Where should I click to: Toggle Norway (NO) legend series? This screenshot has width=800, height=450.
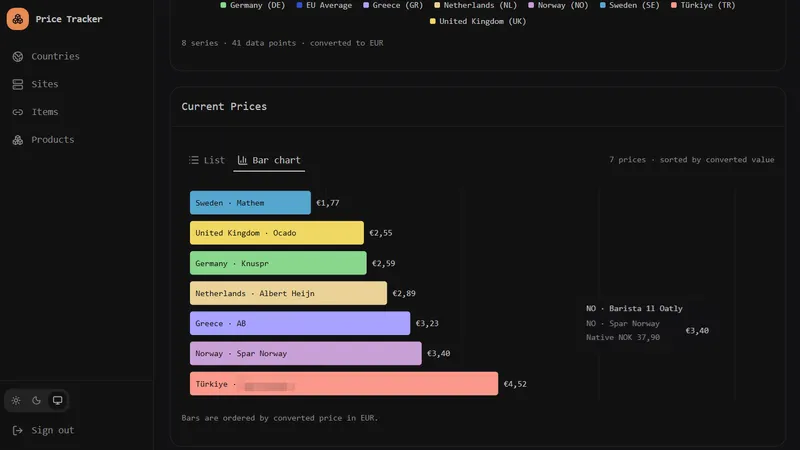[x=558, y=5]
